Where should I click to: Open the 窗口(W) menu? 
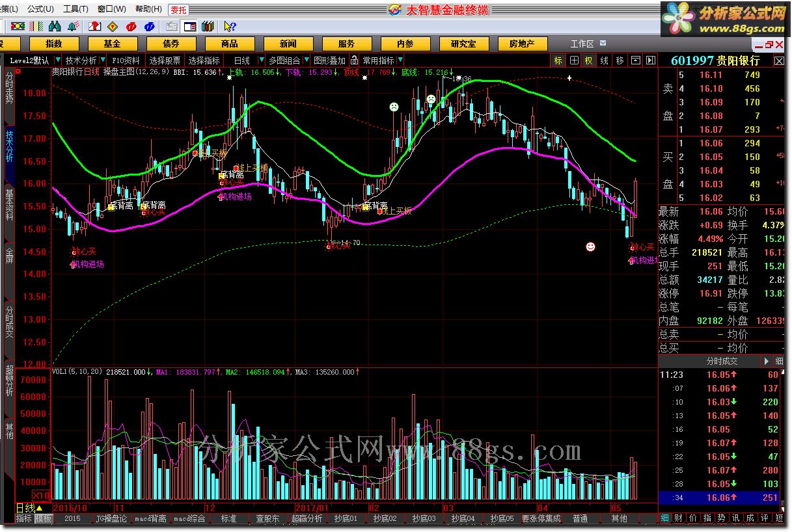(112, 9)
